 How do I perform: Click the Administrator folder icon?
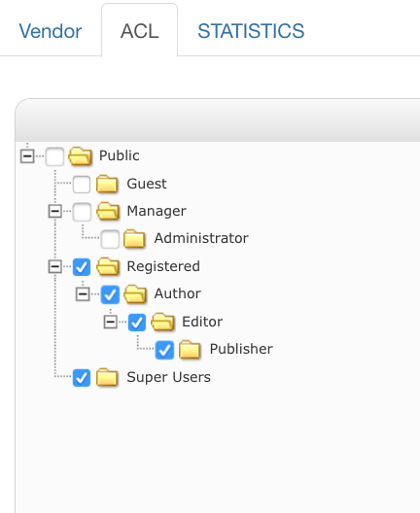134,238
